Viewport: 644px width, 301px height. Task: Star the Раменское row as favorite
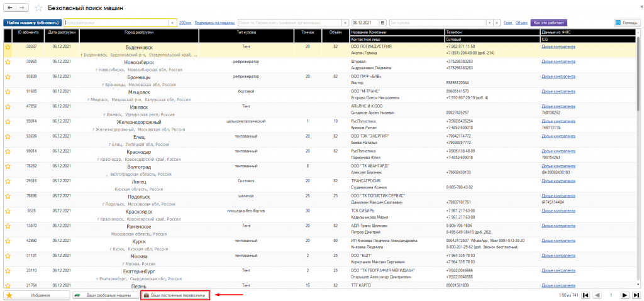point(8,226)
